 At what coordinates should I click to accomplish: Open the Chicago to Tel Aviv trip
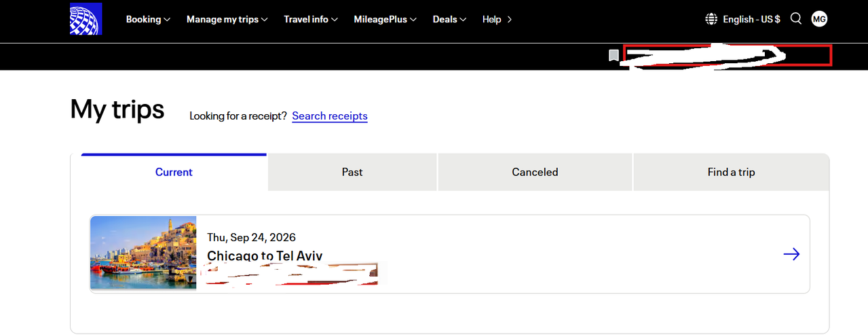click(x=449, y=254)
